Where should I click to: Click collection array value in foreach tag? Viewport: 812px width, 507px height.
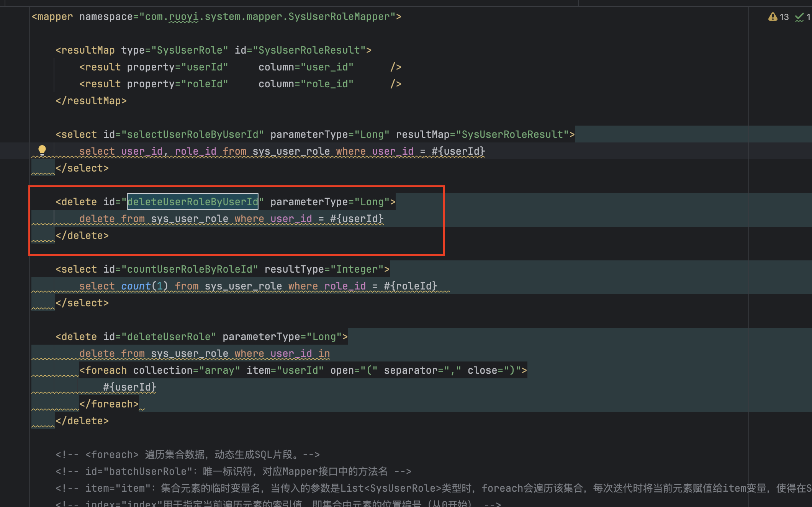tap(219, 370)
